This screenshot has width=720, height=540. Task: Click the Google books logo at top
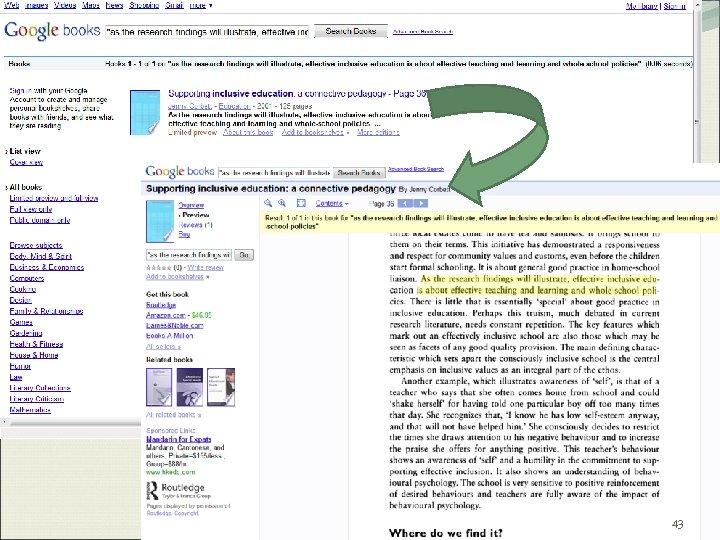coord(52,31)
